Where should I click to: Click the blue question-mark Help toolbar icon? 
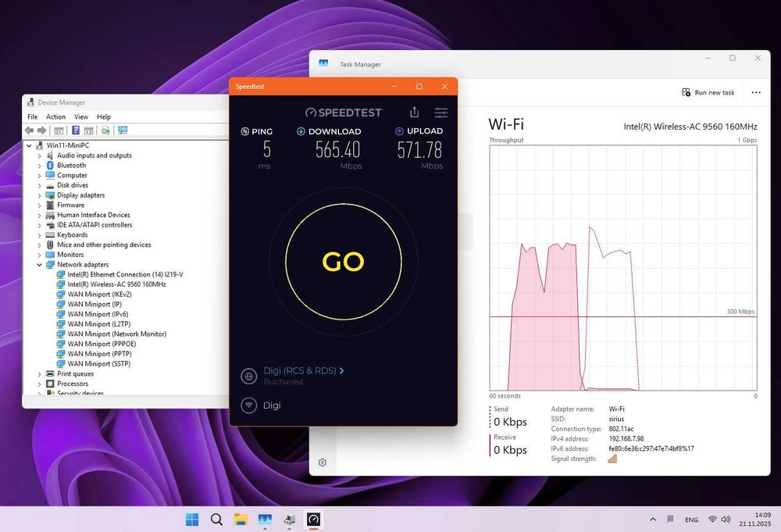pyautogui.click(x=76, y=130)
